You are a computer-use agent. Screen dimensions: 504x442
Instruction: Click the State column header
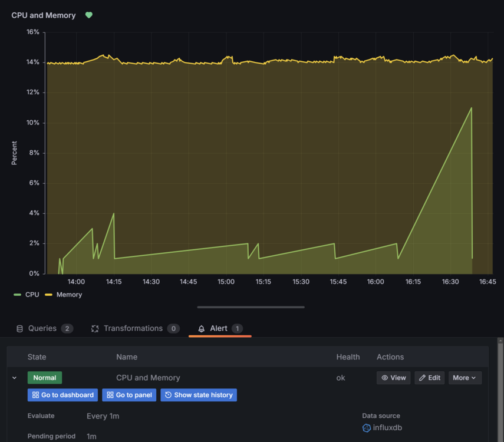pos(37,357)
